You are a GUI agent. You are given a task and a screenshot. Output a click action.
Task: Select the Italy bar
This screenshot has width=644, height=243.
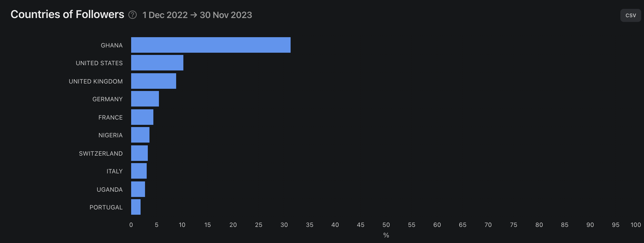tap(139, 171)
